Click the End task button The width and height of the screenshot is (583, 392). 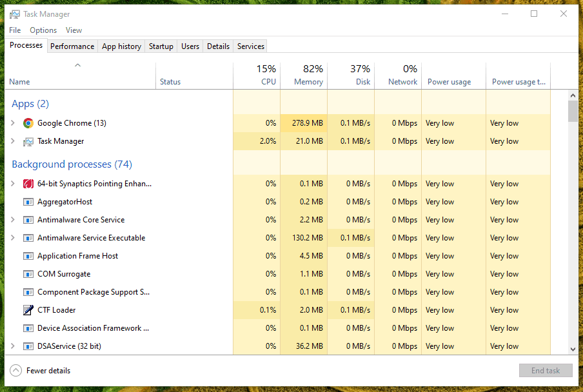tap(546, 371)
